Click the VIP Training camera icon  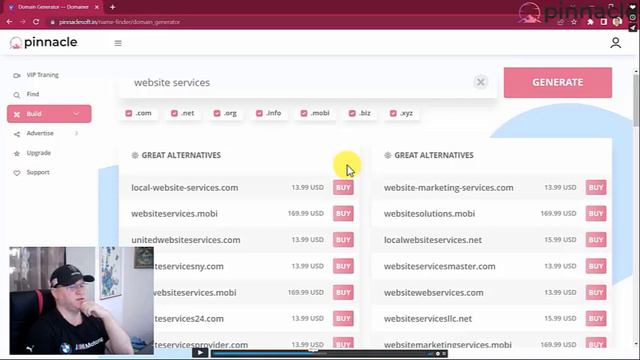pos(17,76)
